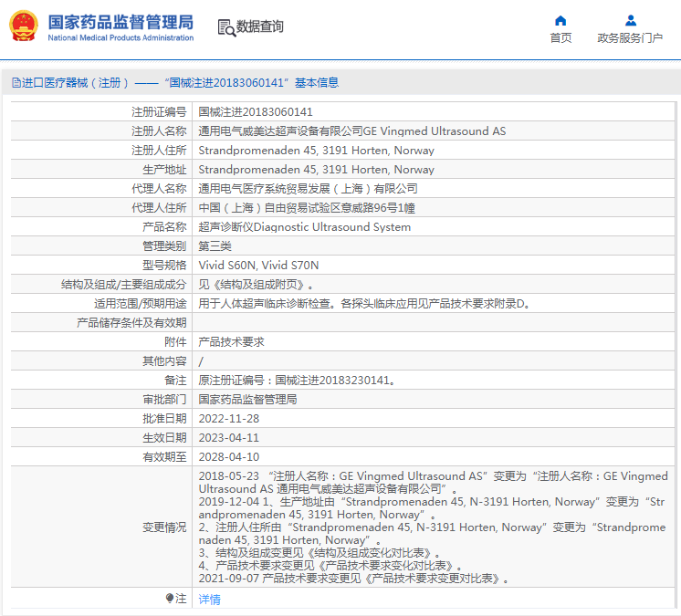Click the slash value of 其他内容
Viewport: 681px width, 616px height.
(201, 361)
